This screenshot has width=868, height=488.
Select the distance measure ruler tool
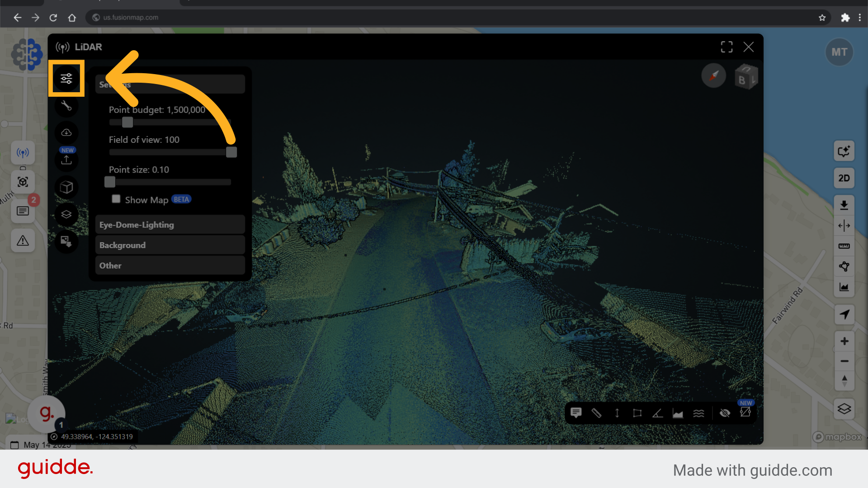coord(596,413)
